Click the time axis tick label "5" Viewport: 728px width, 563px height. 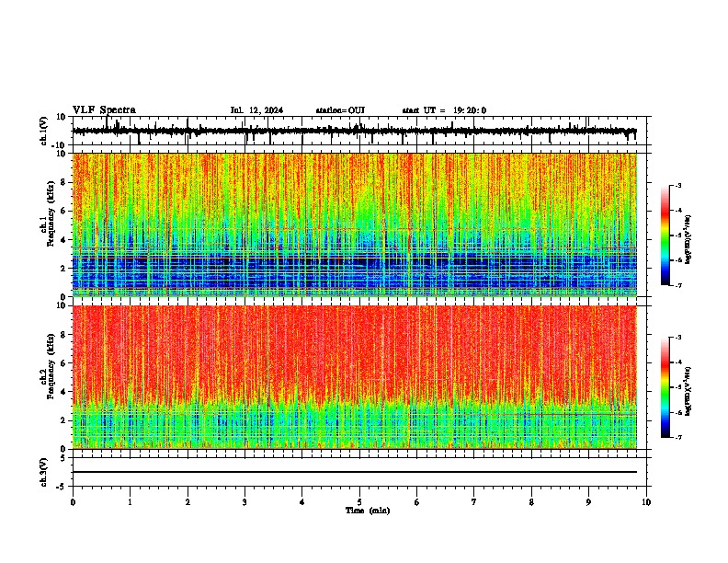coord(359,502)
